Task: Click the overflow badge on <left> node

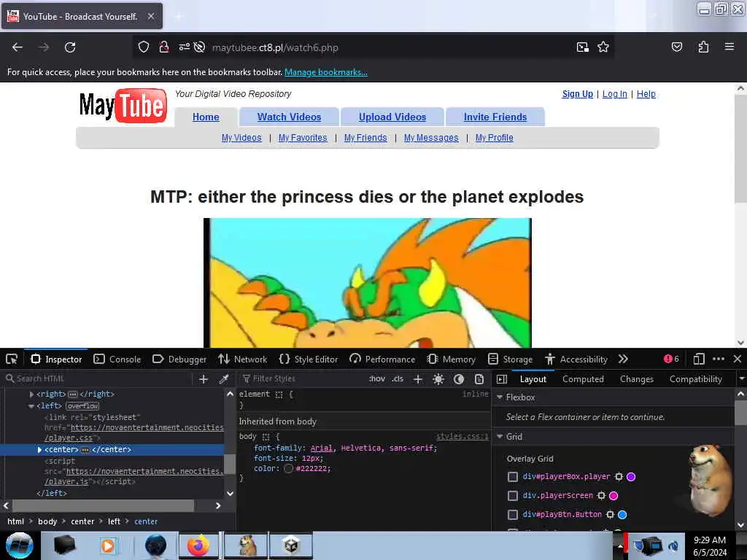Action: tap(82, 406)
